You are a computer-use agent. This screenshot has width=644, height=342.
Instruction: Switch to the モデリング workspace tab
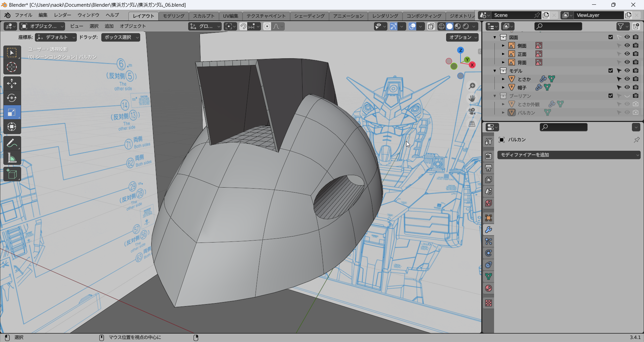tap(173, 16)
